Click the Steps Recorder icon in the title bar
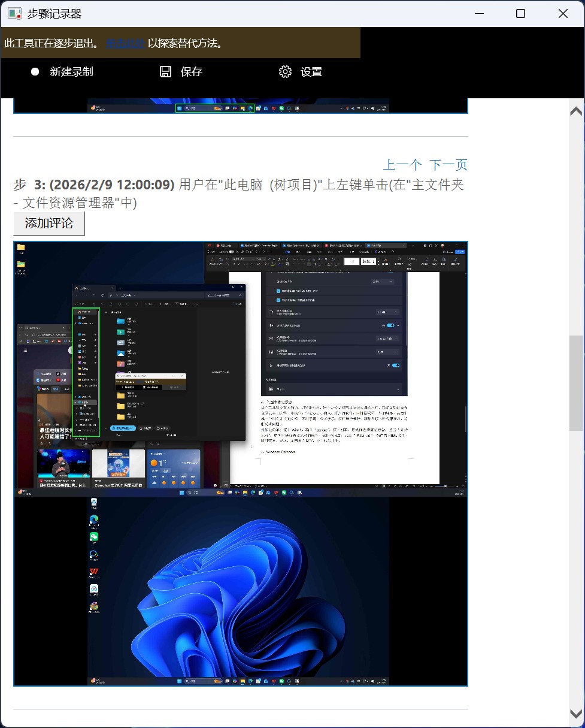This screenshot has width=585, height=728. [x=14, y=13]
